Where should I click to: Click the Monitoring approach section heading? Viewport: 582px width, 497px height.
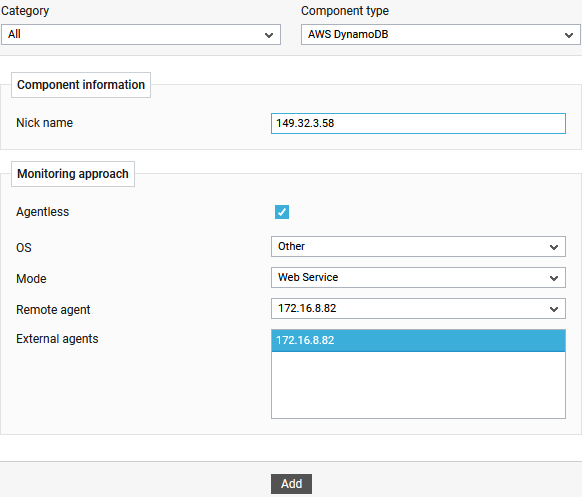pyautogui.click(x=73, y=174)
